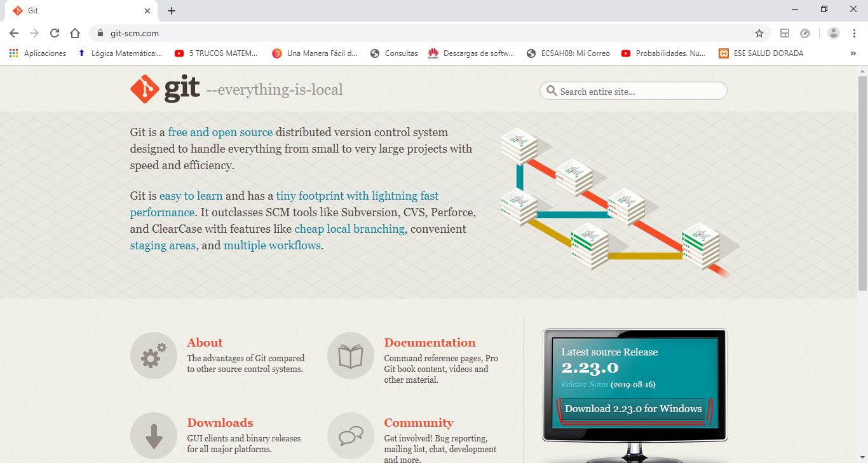Open Una Manera Fácil bookmark
The height and width of the screenshot is (463, 868).
pos(315,53)
